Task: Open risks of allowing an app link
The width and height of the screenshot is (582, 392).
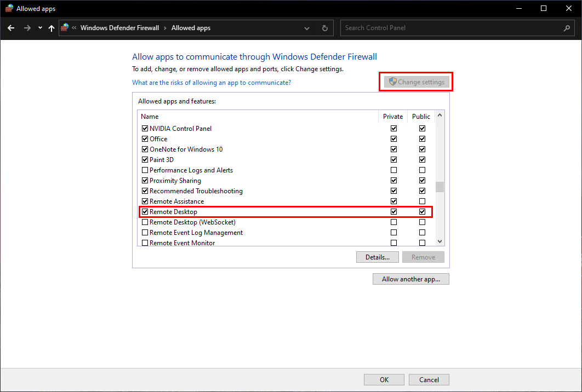Action: click(x=212, y=82)
